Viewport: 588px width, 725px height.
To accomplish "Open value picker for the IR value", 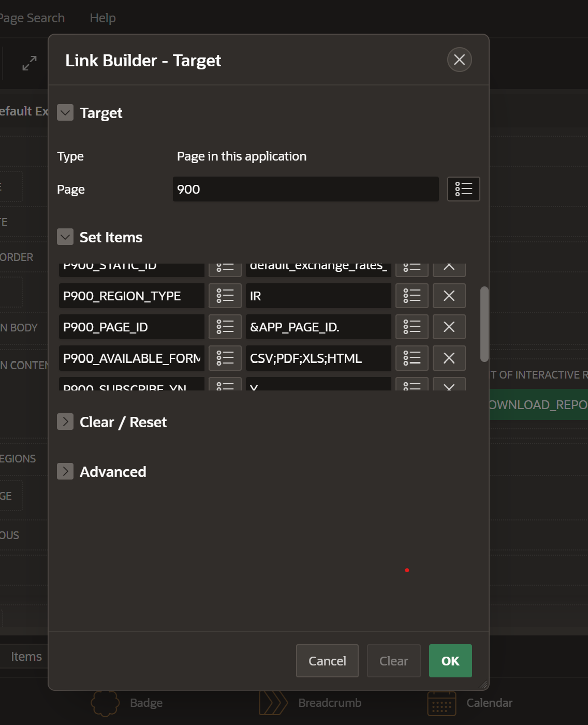I will tap(411, 296).
